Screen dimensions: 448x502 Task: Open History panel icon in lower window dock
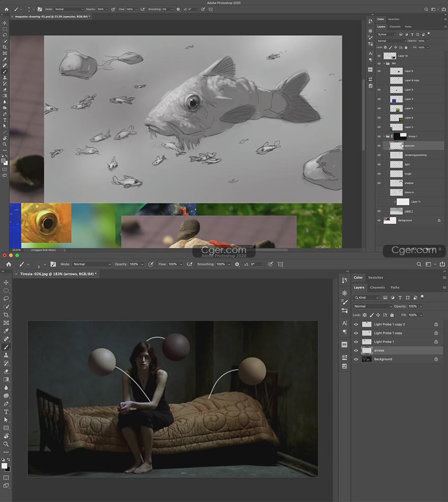point(345,281)
